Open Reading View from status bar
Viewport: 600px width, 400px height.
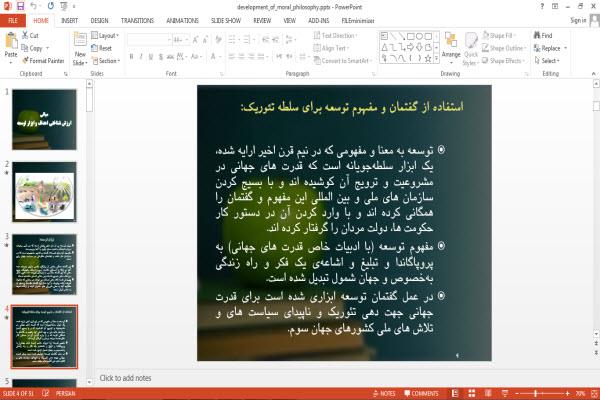click(x=488, y=393)
